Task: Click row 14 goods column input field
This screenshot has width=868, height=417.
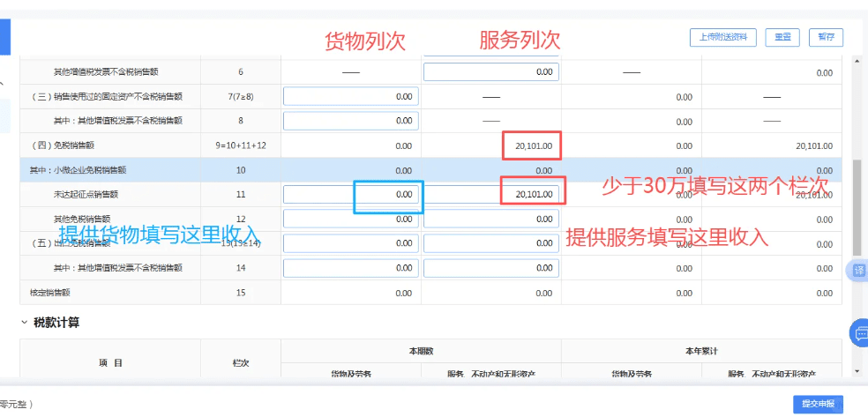Action: (351, 268)
